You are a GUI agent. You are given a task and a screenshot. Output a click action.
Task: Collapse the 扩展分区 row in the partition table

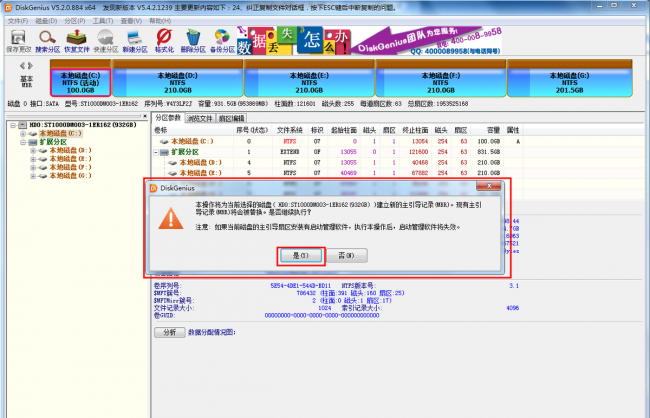[156, 152]
